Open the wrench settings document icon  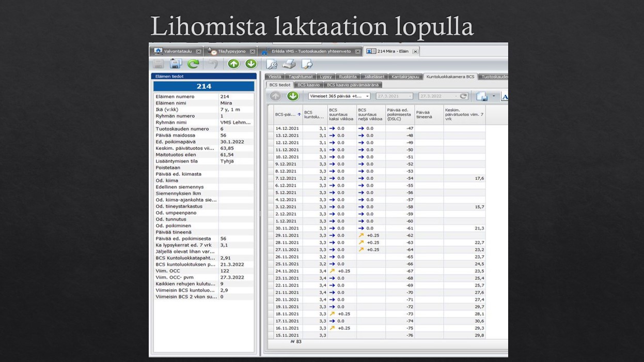pyautogui.click(x=272, y=64)
